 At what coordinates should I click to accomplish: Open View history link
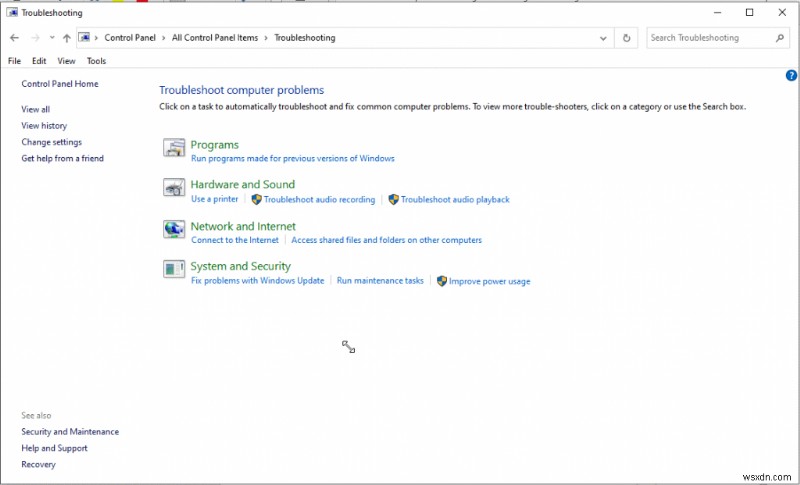(x=44, y=125)
